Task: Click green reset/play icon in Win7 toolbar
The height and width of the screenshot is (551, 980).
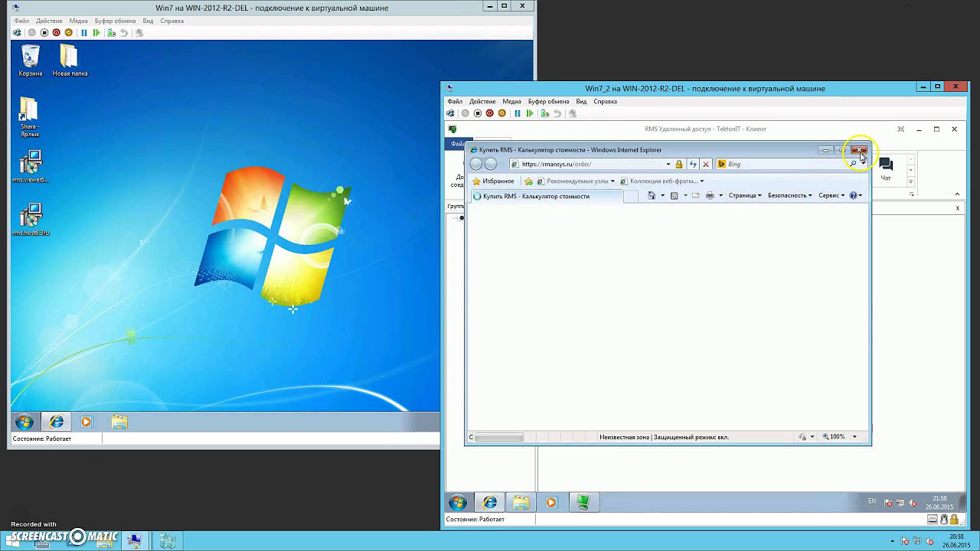Action: coord(96,33)
